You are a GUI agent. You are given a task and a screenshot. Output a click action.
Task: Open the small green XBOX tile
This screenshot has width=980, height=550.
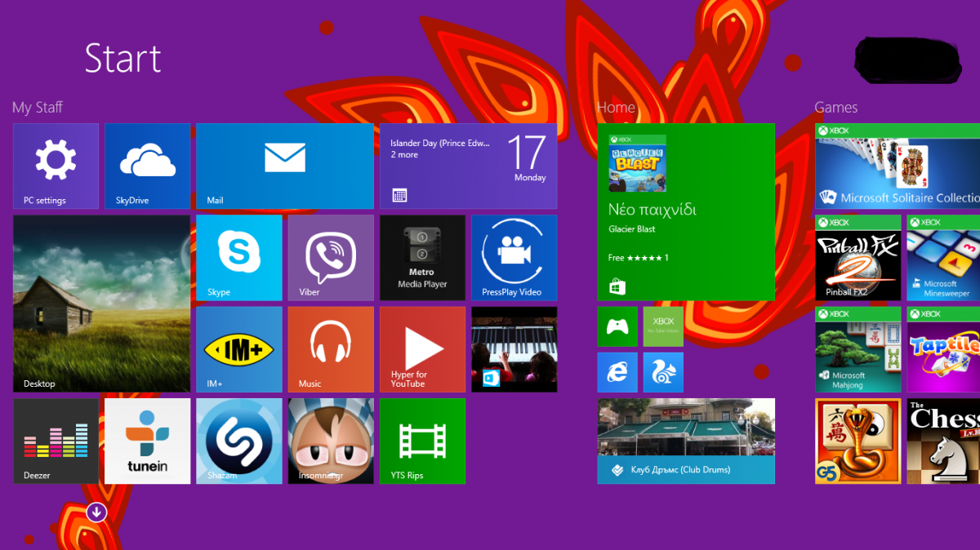663,327
